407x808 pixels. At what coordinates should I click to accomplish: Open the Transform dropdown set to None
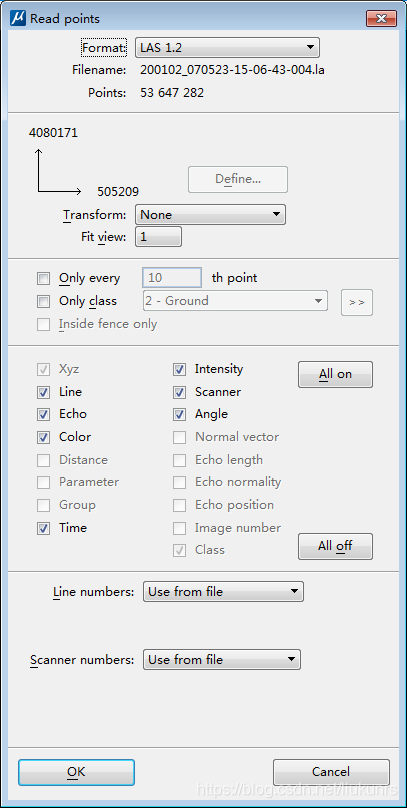coord(210,214)
